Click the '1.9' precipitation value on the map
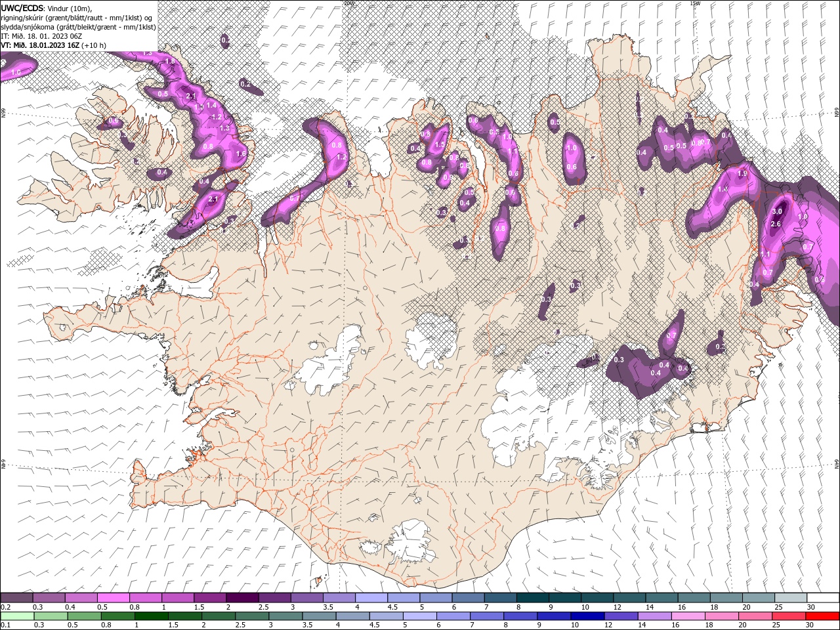This screenshot has height=630, width=840. (742, 174)
